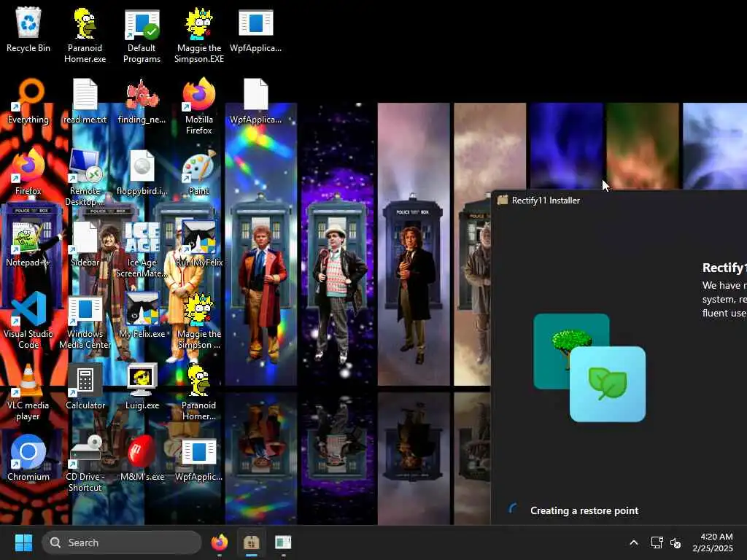Image resolution: width=747 pixels, height=560 pixels.
Task: Expand the hidden system tray icons chevron
Action: point(634,542)
